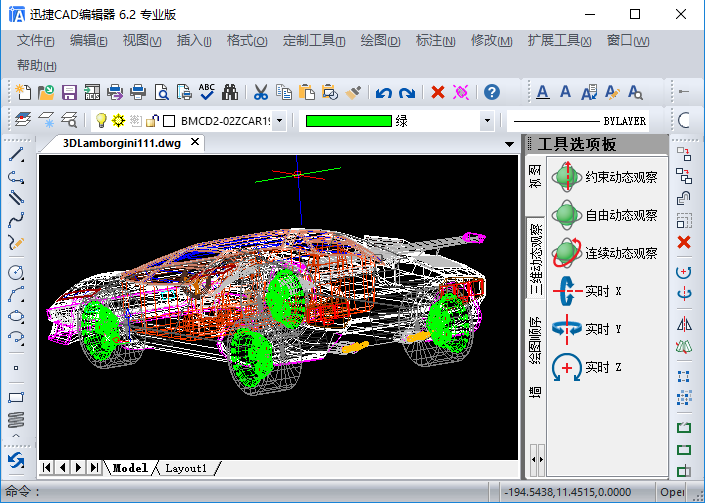Click the 命令 command line input
The height and width of the screenshot is (503, 705).
coord(245,492)
